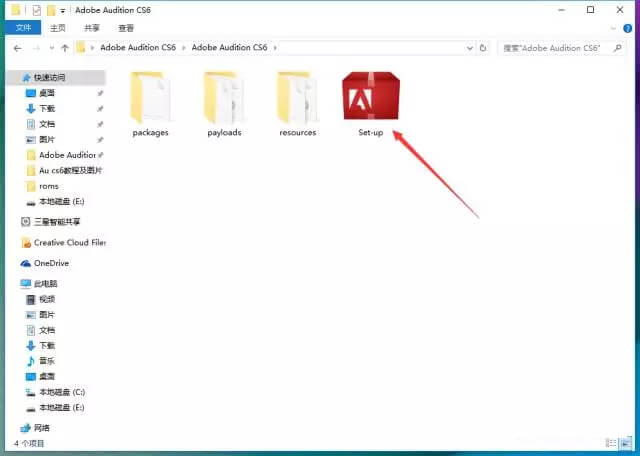
Task: Select 三星智能共享 in the sidebar
Action: [x=56, y=222]
